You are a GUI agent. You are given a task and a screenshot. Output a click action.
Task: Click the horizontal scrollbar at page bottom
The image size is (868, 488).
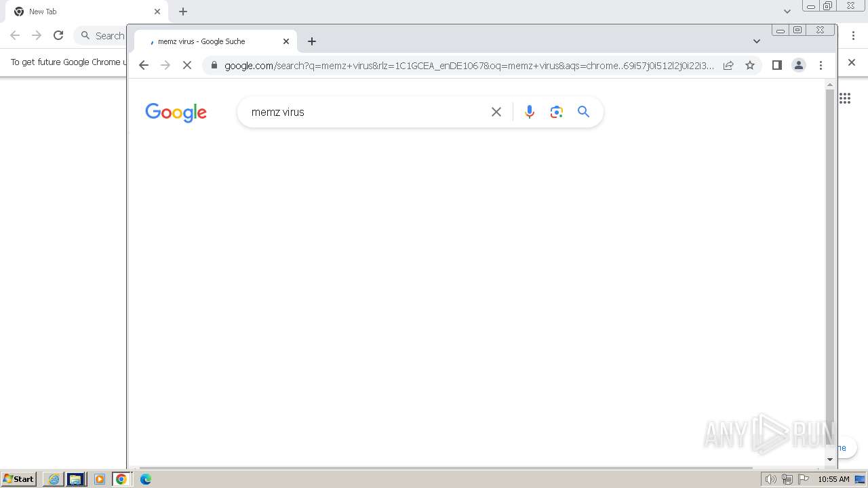point(446,468)
